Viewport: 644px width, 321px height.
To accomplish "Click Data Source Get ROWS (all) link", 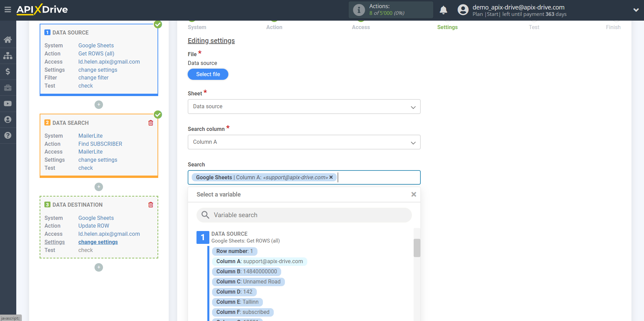I will pyautogui.click(x=96, y=53).
